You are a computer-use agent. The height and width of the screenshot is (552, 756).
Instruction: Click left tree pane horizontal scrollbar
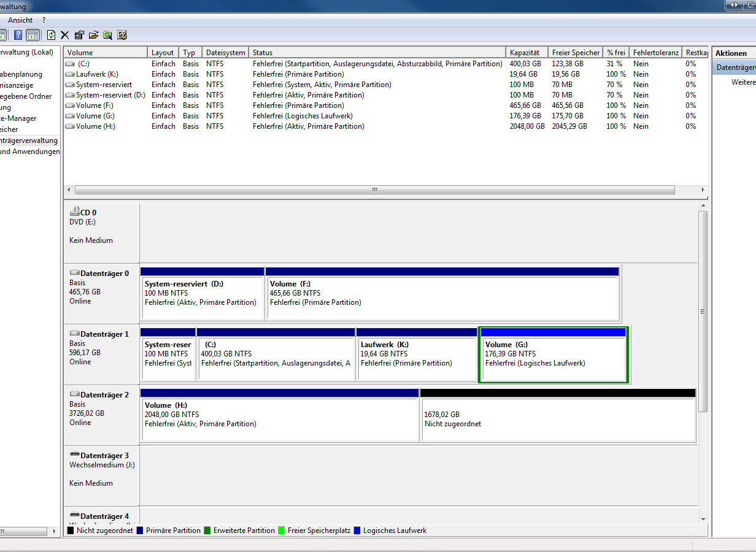click(x=23, y=531)
